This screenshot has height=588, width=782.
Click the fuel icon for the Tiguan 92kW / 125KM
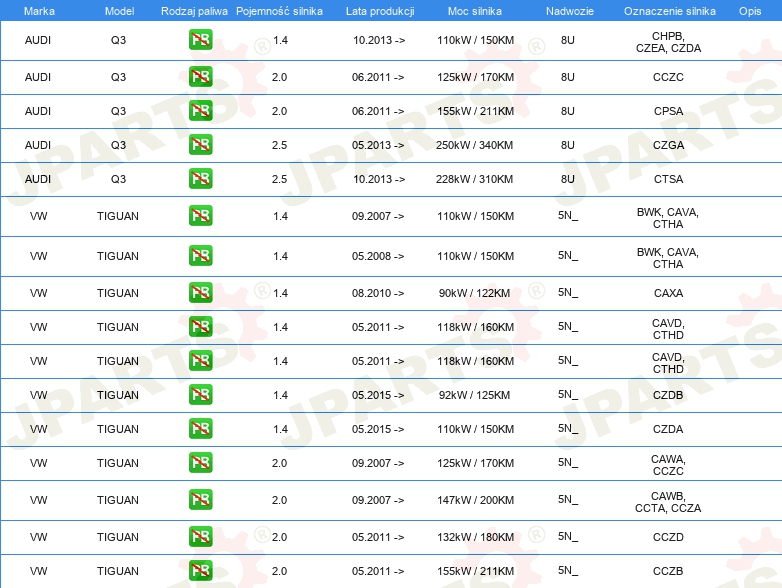click(200, 395)
